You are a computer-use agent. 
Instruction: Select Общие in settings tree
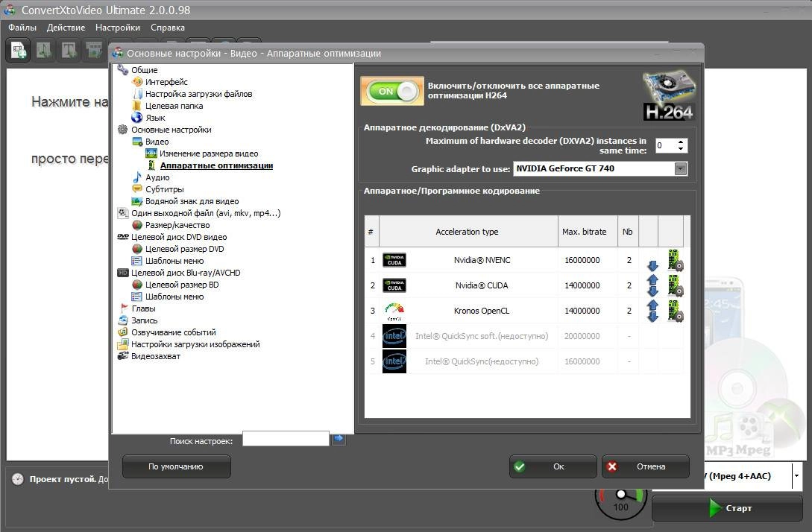point(145,70)
